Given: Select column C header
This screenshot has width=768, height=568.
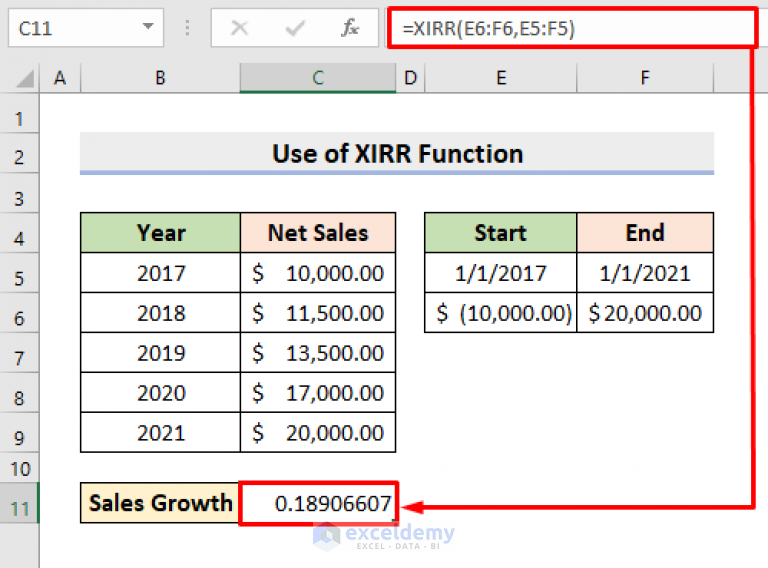Looking at the screenshot, I should [x=318, y=78].
